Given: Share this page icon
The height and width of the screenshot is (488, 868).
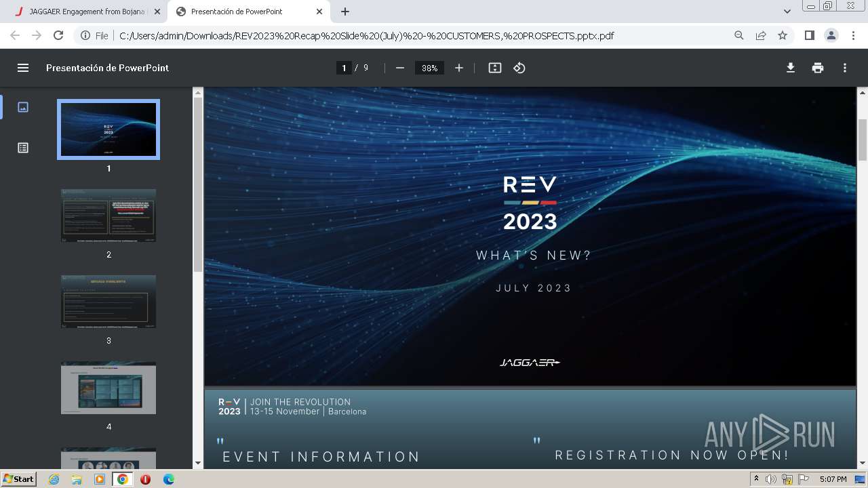Looking at the screenshot, I should [x=761, y=35].
